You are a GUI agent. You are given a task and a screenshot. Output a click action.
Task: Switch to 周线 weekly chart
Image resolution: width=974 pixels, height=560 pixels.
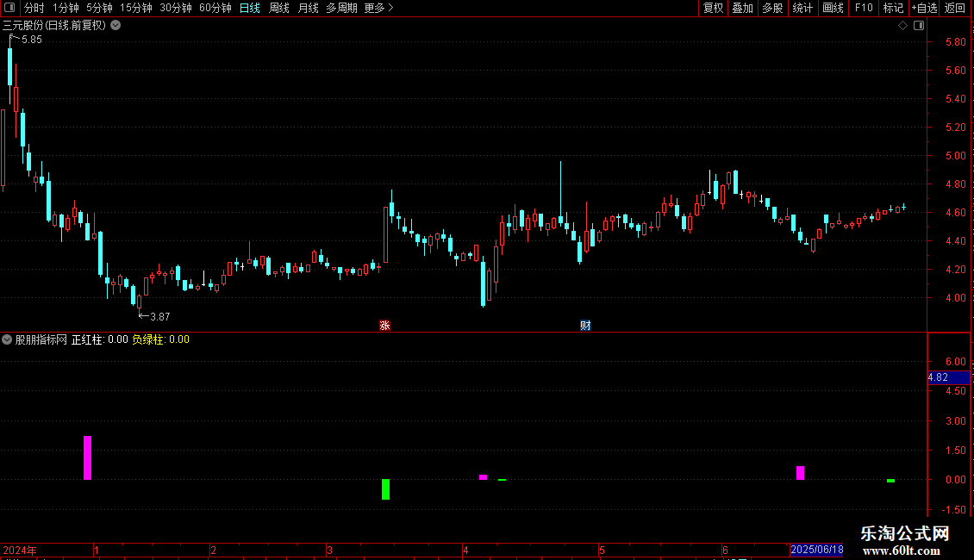279,8
